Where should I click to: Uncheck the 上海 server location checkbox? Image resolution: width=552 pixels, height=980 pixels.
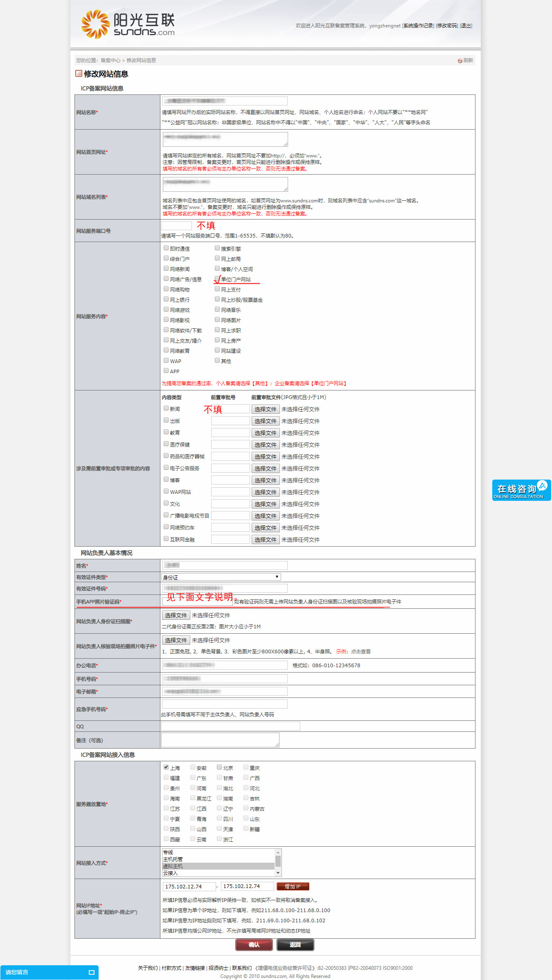point(166,767)
